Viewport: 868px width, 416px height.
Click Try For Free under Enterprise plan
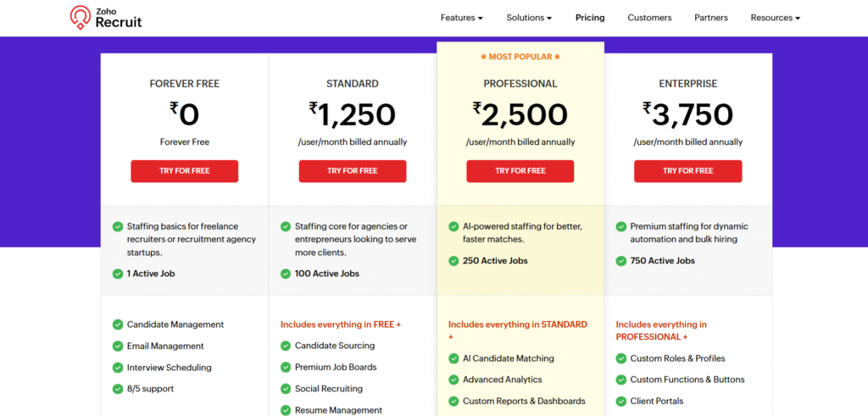pyautogui.click(x=688, y=171)
